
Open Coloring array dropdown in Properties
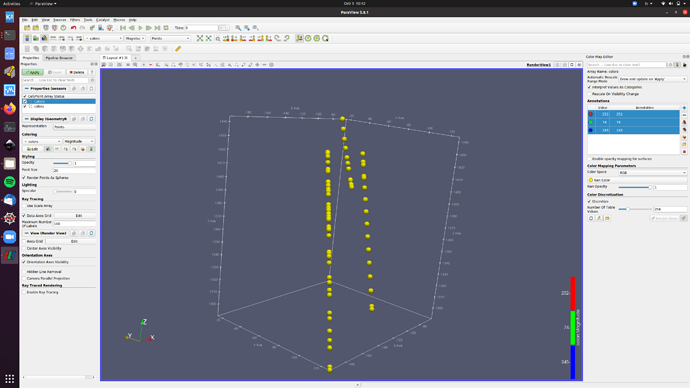tap(42, 142)
